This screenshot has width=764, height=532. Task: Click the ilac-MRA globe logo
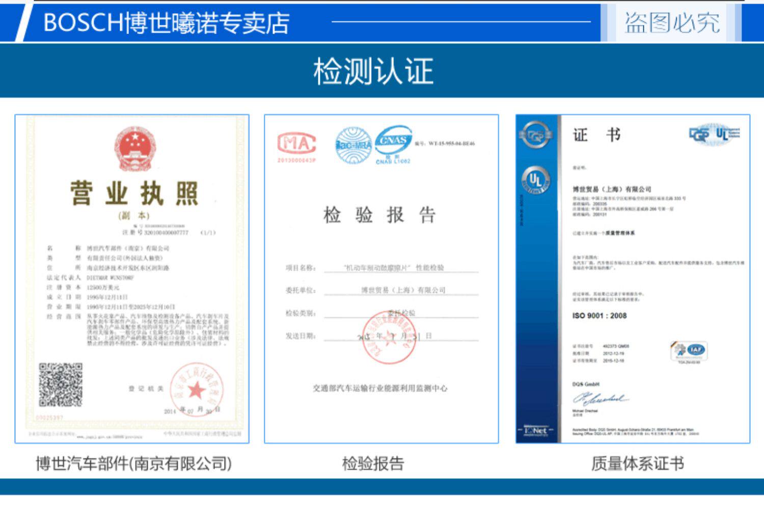[x=353, y=145]
